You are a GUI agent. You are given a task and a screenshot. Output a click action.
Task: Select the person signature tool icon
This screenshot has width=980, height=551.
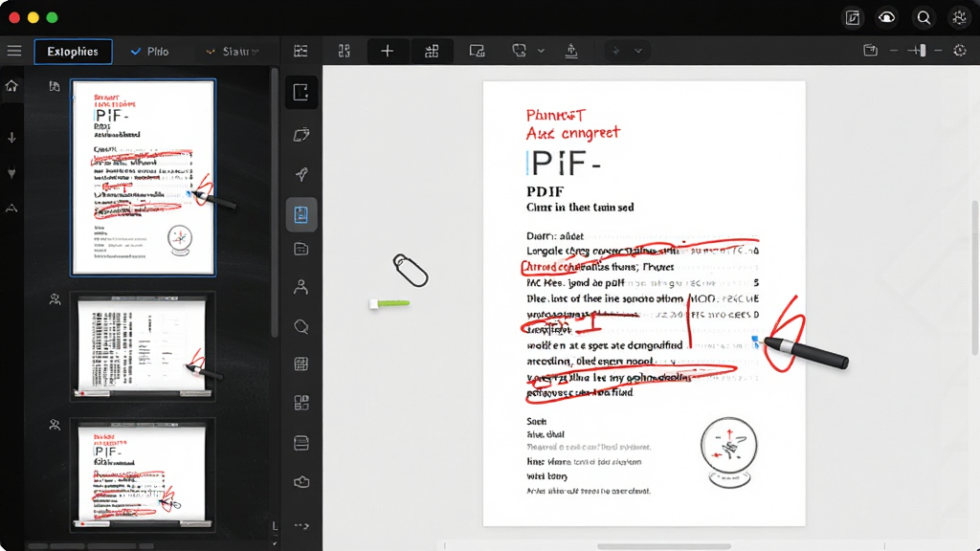[x=301, y=287]
